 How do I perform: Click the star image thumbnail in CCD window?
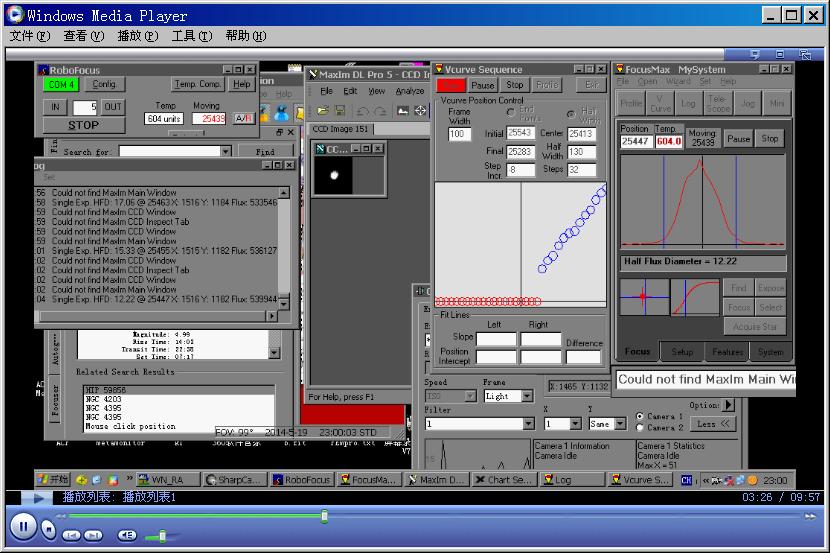point(333,175)
